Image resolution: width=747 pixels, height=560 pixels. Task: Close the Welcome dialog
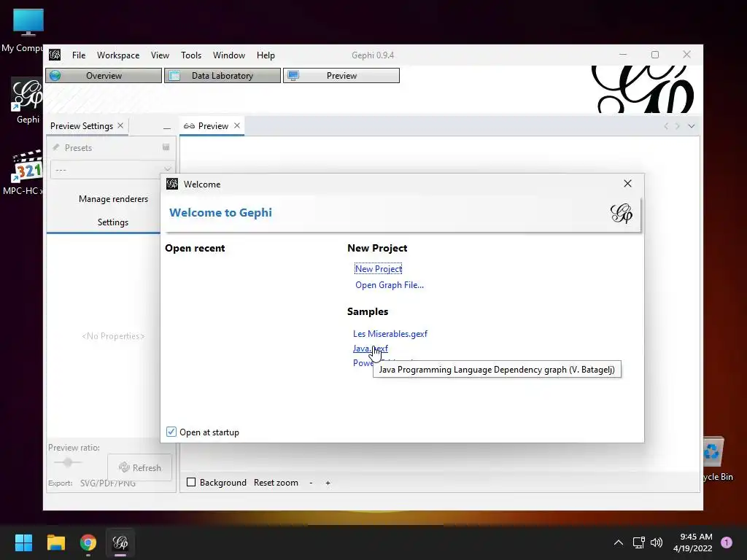(627, 183)
